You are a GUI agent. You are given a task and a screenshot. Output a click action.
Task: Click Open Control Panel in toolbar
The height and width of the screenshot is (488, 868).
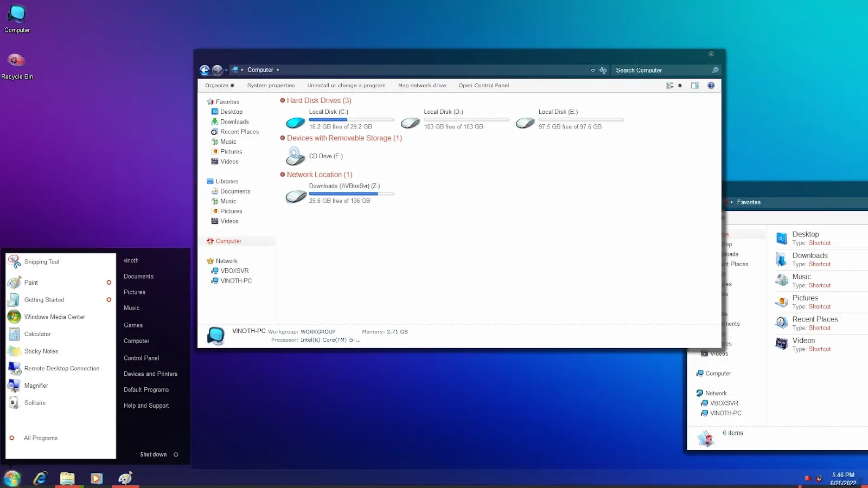pos(484,86)
